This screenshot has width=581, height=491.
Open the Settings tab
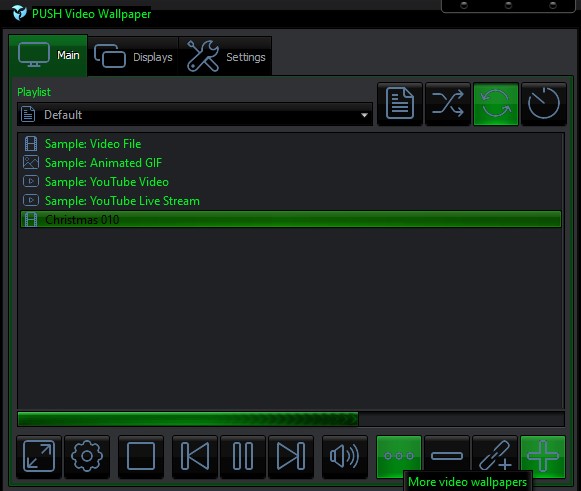pyautogui.click(x=226, y=56)
